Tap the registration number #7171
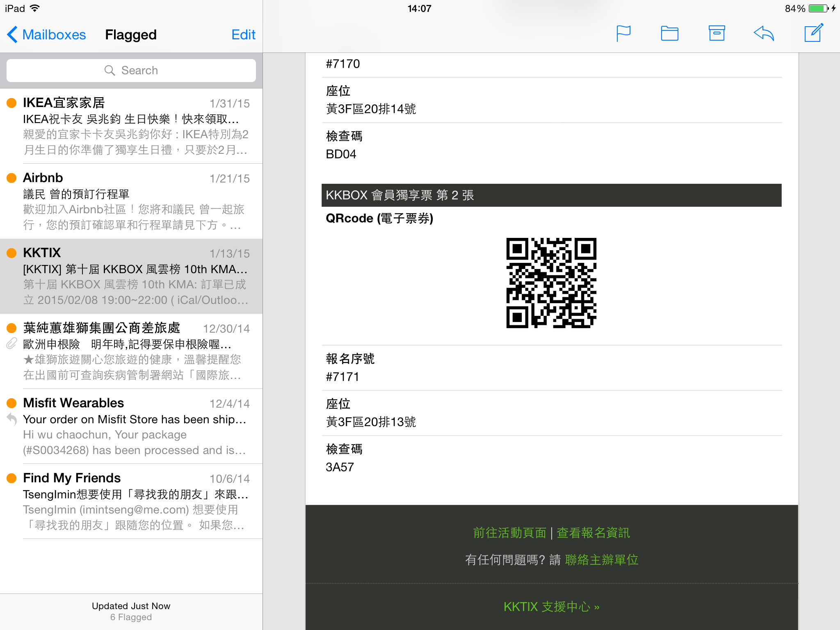Viewport: 840px width, 630px height. (x=342, y=377)
